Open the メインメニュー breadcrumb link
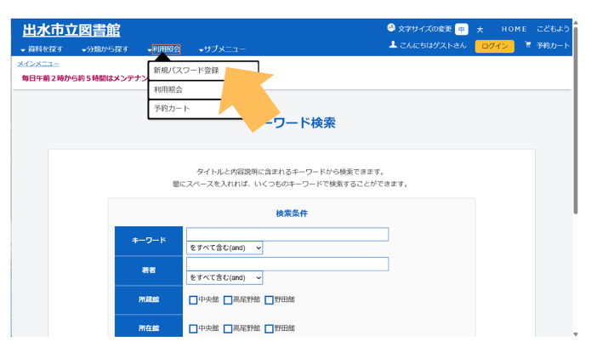The image size is (597, 364). [38, 64]
